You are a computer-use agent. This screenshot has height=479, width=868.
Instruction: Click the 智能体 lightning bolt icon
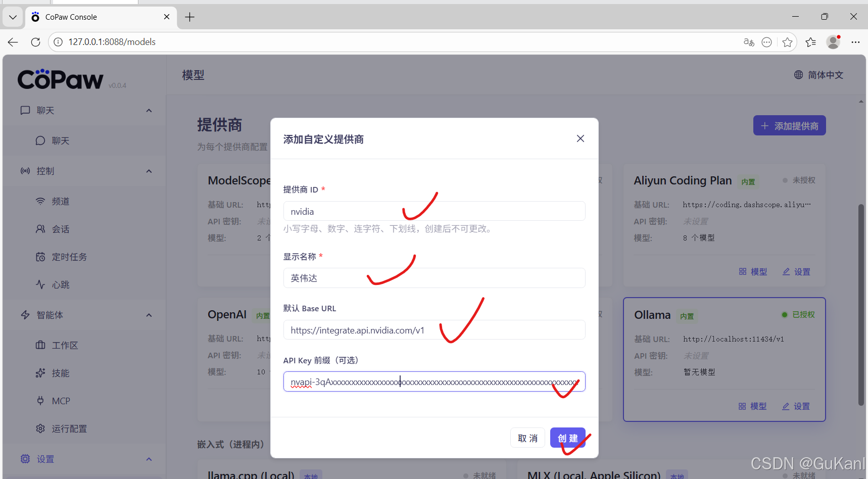25,314
